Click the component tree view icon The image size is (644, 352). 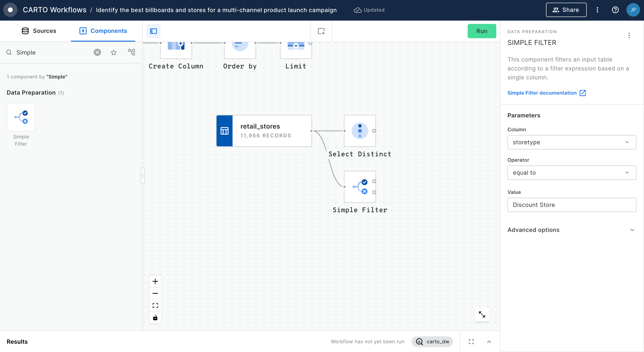131,52
